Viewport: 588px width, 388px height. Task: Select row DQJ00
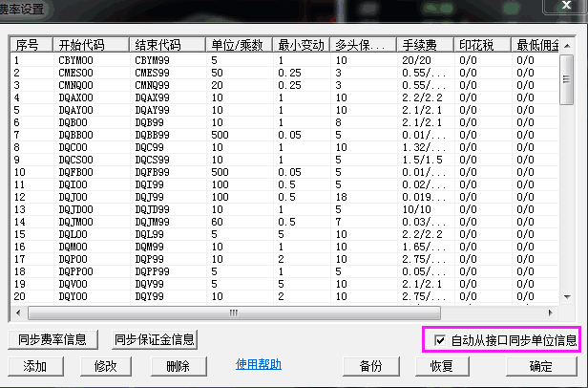[x=285, y=197]
